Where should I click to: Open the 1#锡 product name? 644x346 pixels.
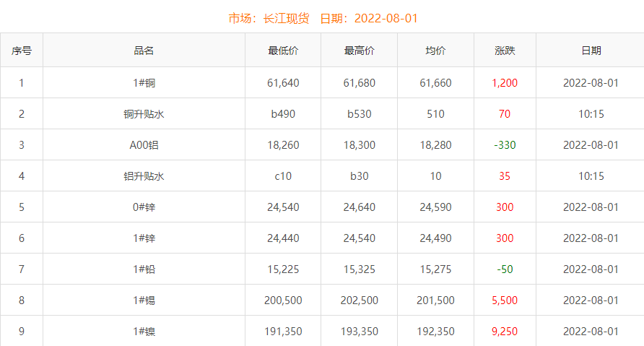pyautogui.click(x=144, y=300)
